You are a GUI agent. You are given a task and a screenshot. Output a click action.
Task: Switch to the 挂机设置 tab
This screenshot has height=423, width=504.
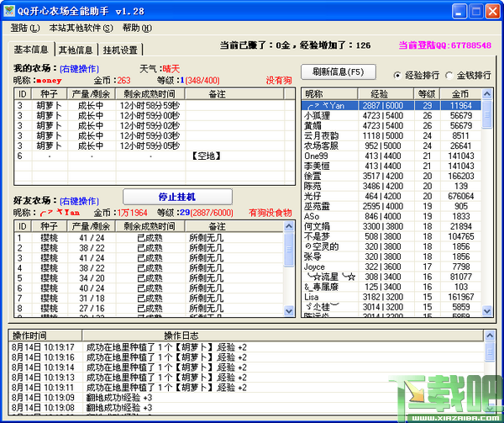120,50
